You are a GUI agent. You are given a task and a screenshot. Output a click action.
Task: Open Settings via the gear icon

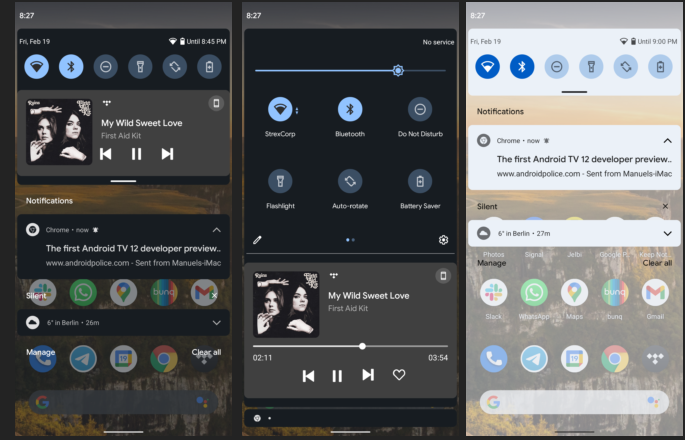point(443,240)
